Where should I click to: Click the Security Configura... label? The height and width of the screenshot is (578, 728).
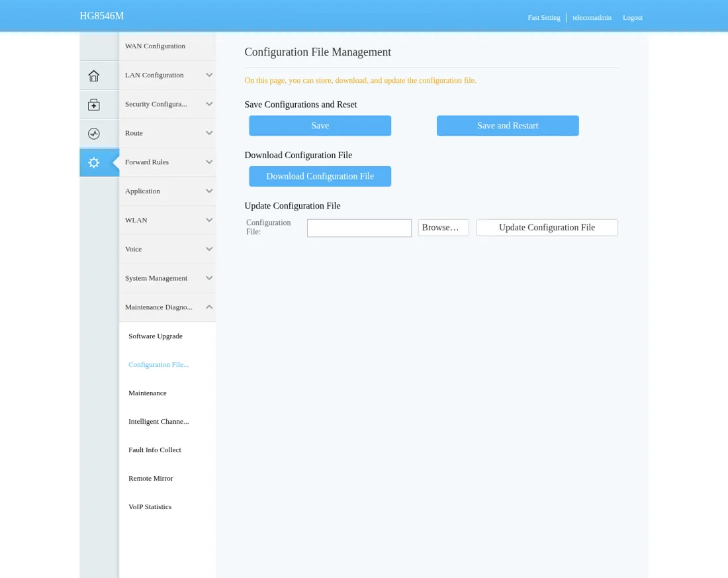tap(156, 104)
